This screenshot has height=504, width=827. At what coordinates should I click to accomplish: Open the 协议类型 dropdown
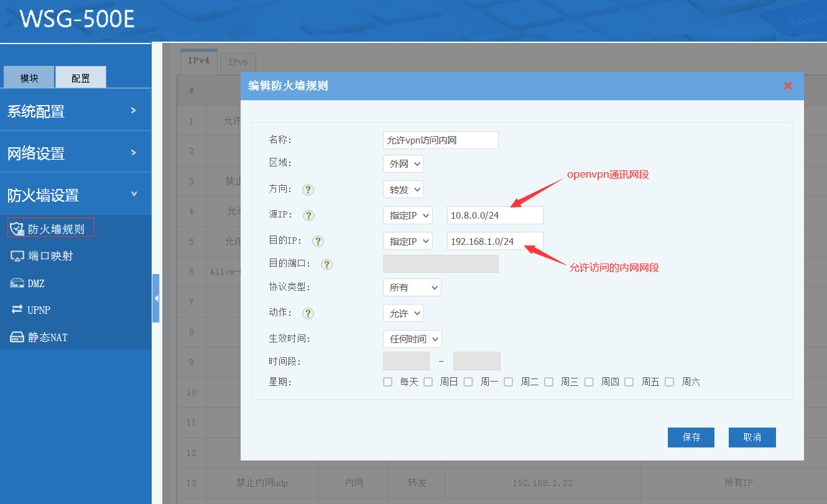tap(412, 287)
